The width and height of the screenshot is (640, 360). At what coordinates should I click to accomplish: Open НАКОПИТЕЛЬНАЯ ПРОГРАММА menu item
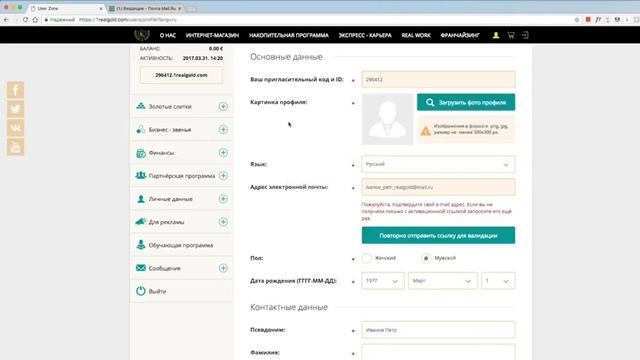[x=289, y=36]
